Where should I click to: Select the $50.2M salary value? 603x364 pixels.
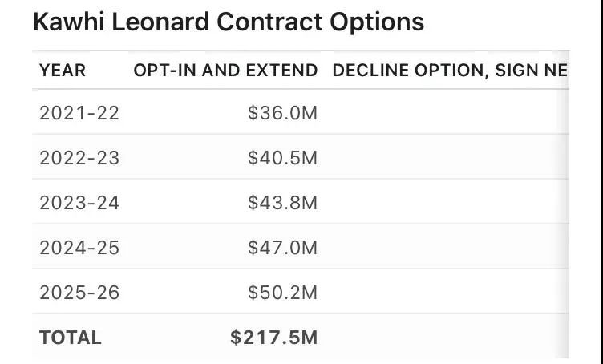point(282,293)
